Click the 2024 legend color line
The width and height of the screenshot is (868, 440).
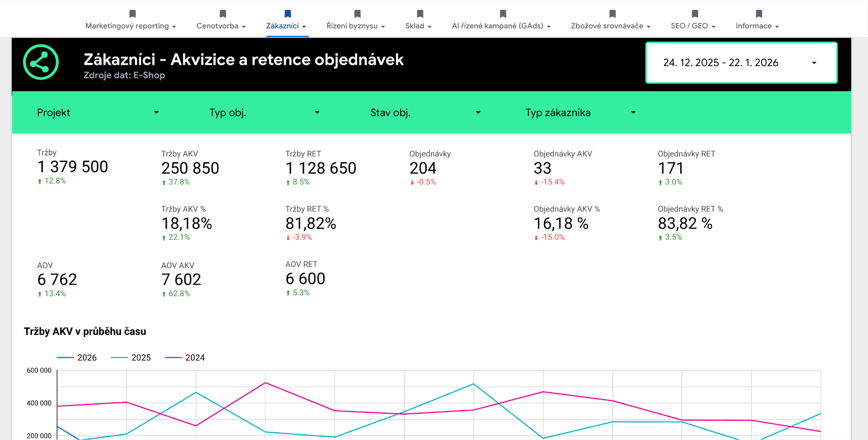click(174, 358)
